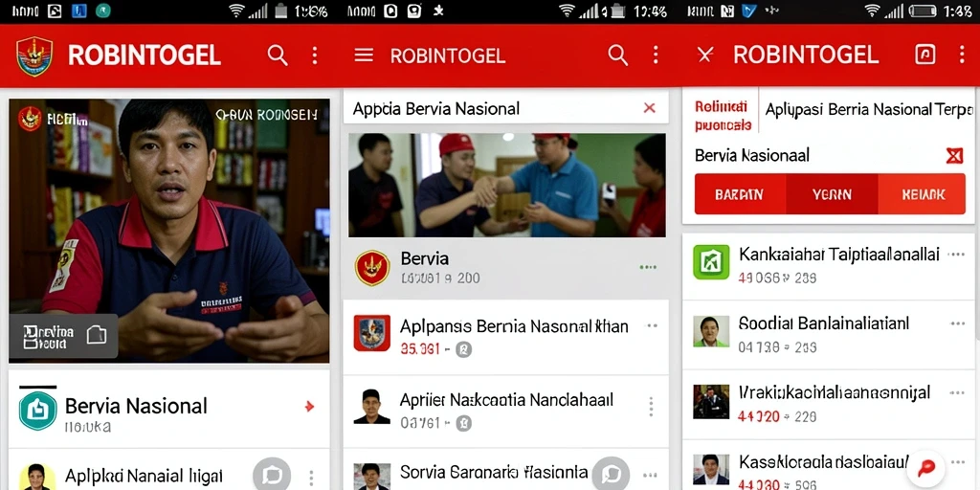Image resolution: width=980 pixels, height=490 pixels.
Task: Click the YGRIN button
Action: click(832, 194)
